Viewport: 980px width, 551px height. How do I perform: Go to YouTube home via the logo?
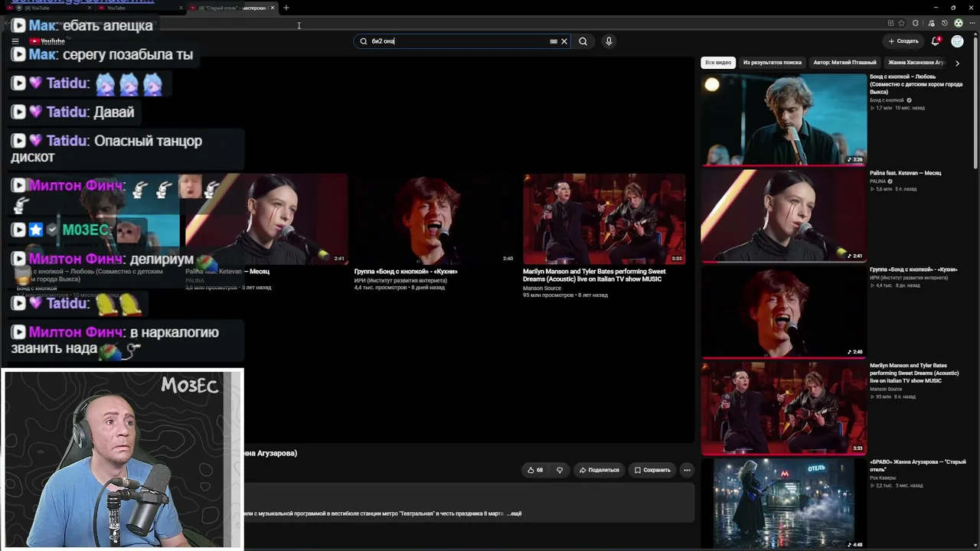tap(47, 41)
